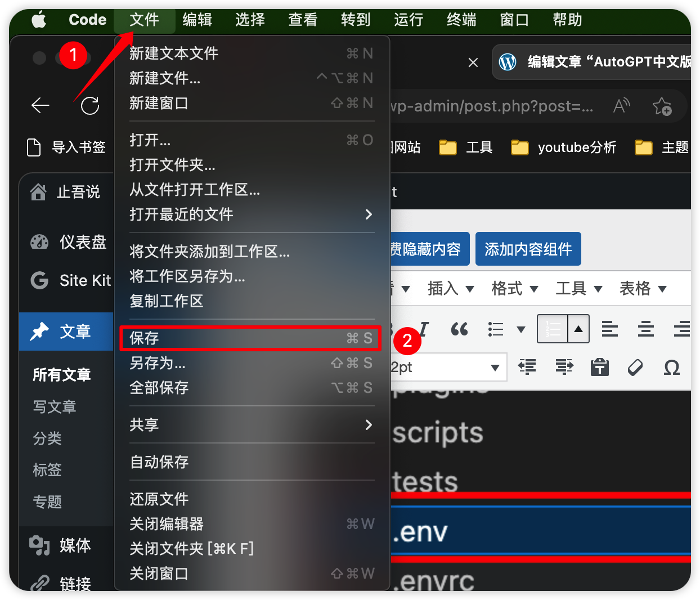Open the 查看 menu in menu bar
The image size is (700, 600).
click(x=303, y=20)
